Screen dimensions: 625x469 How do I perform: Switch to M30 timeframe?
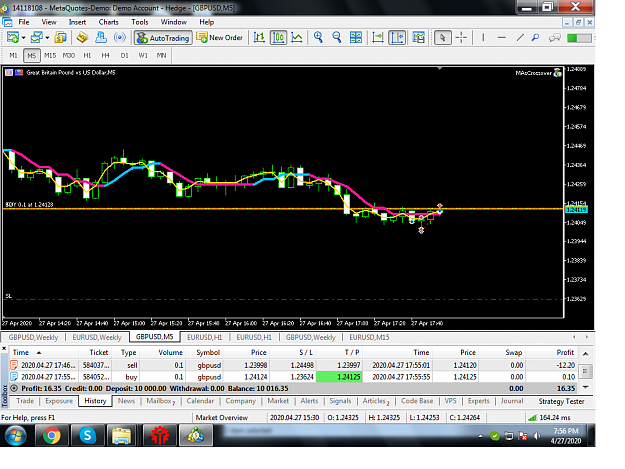point(69,55)
